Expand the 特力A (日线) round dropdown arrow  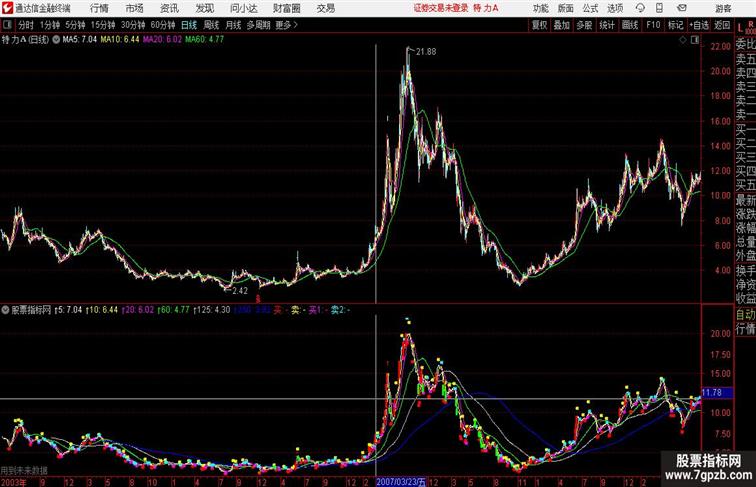coord(56,40)
